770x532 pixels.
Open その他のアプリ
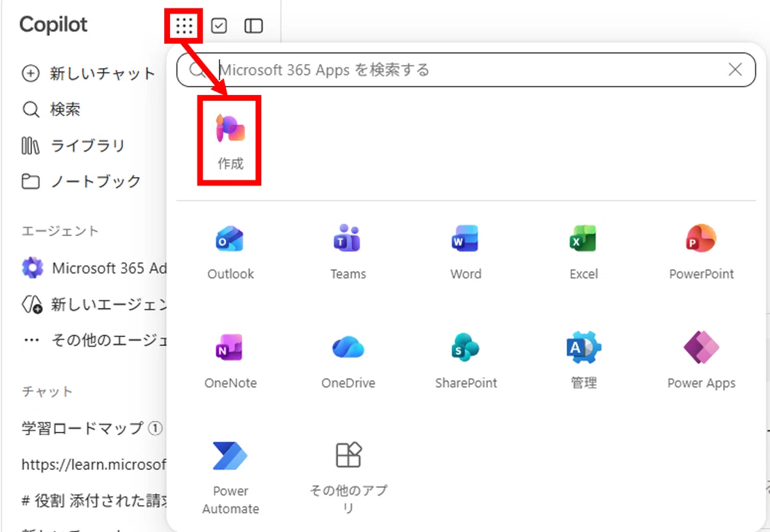point(348,478)
